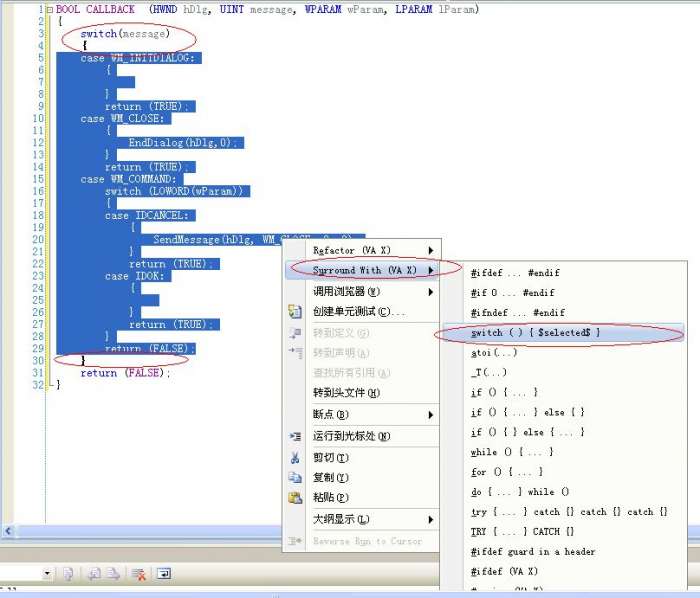Click the Reverse Run to Cursor icon

click(295, 541)
